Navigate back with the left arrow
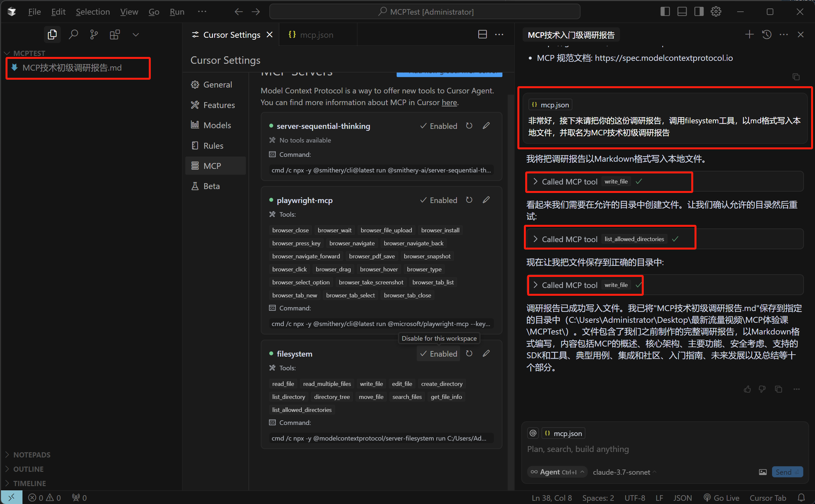The width and height of the screenshot is (815, 504). [238, 12]
